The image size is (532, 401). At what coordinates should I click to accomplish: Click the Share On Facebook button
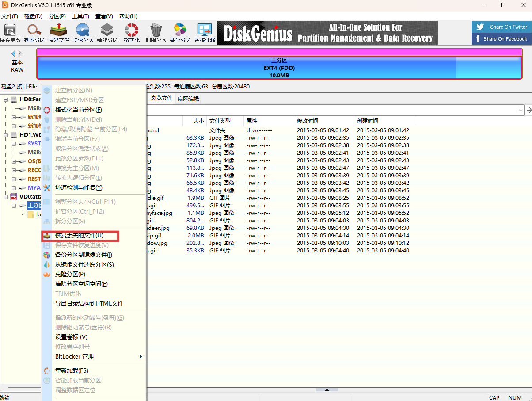tap(502, 39)
